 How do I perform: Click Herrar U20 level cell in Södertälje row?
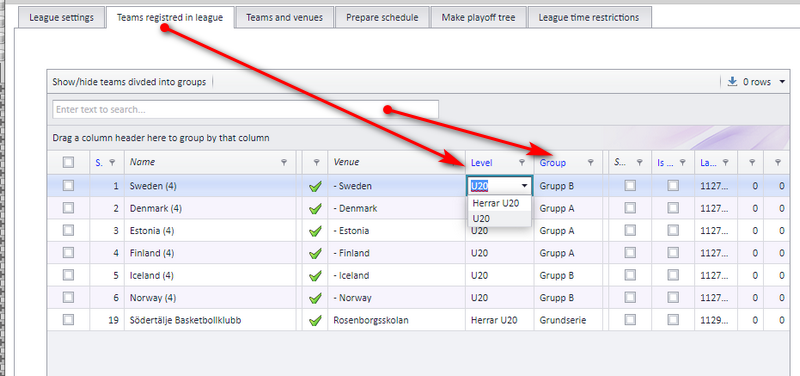click(499, 320)
